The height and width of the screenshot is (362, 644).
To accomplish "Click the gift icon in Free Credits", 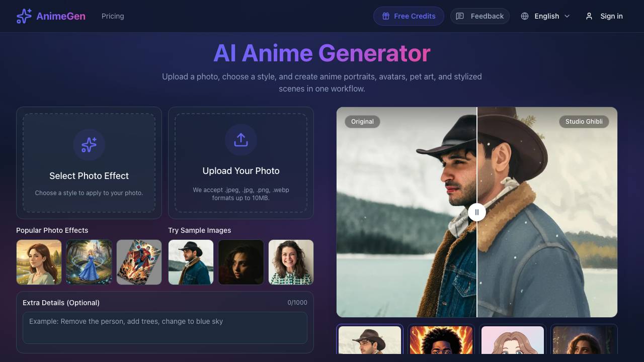I will pos(386,16).
